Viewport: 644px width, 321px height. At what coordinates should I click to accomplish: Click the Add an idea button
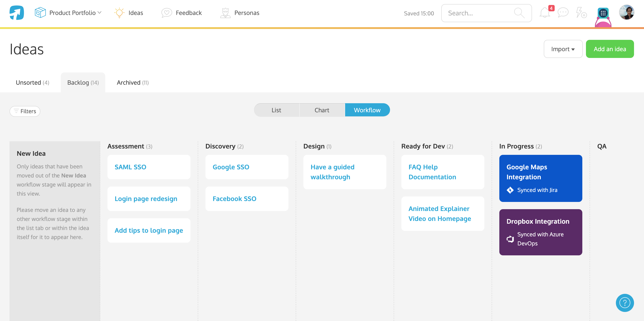[610, 49]
